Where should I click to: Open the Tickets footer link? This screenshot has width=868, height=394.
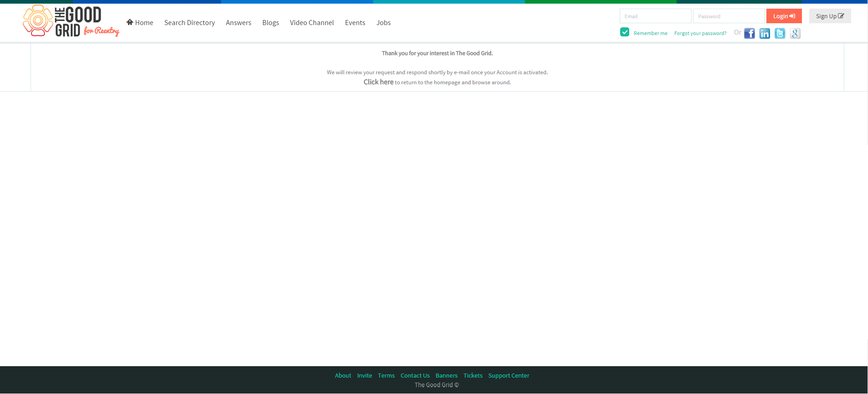pyautogui.click(x=473, y=375)
